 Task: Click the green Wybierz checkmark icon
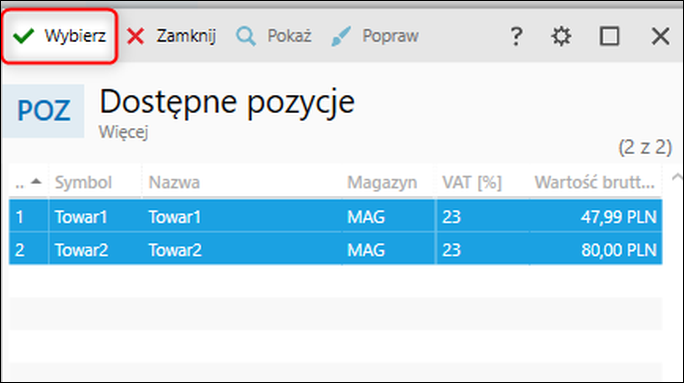point(24,36)
